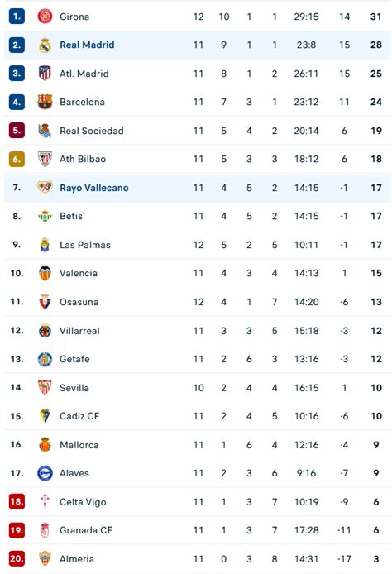The height and width of the screenshot is (574, 392).
Task: Click the Sevilla club crest
Action: [45, 387]
